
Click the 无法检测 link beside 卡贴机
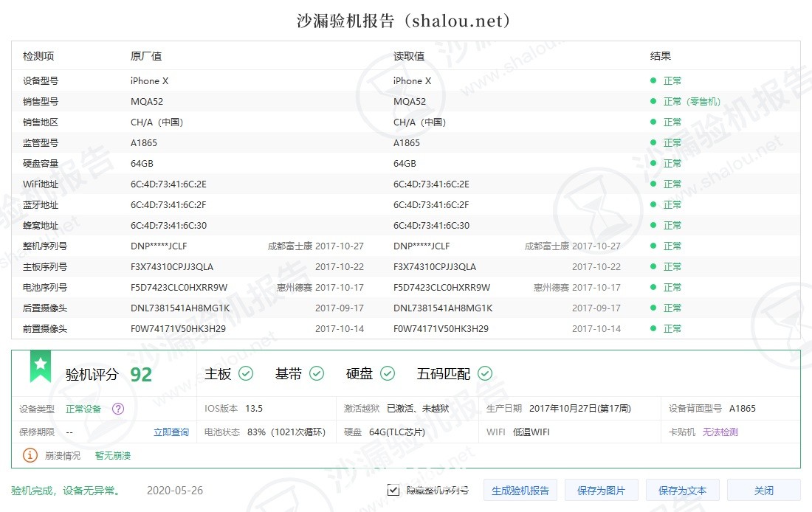coord(720,432)
